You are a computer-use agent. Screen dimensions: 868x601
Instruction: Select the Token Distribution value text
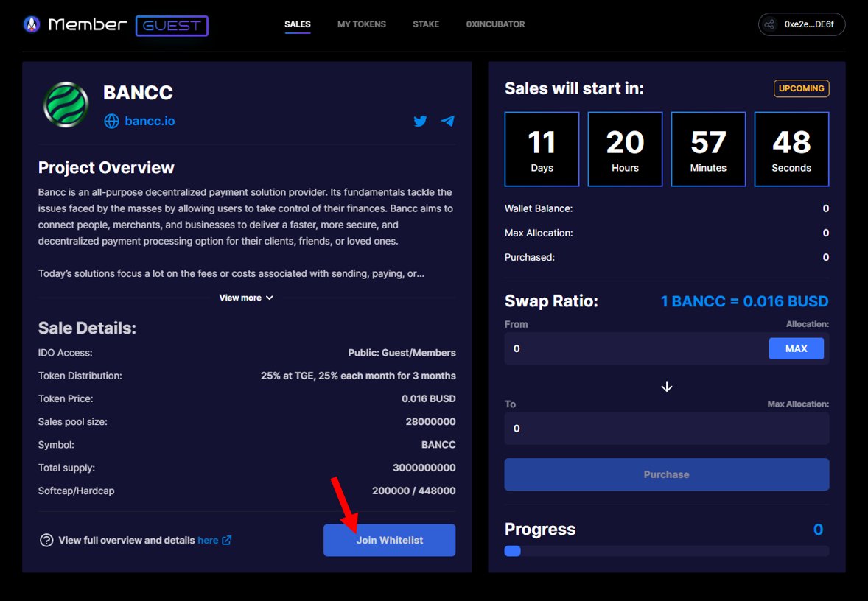pos(358,376)
